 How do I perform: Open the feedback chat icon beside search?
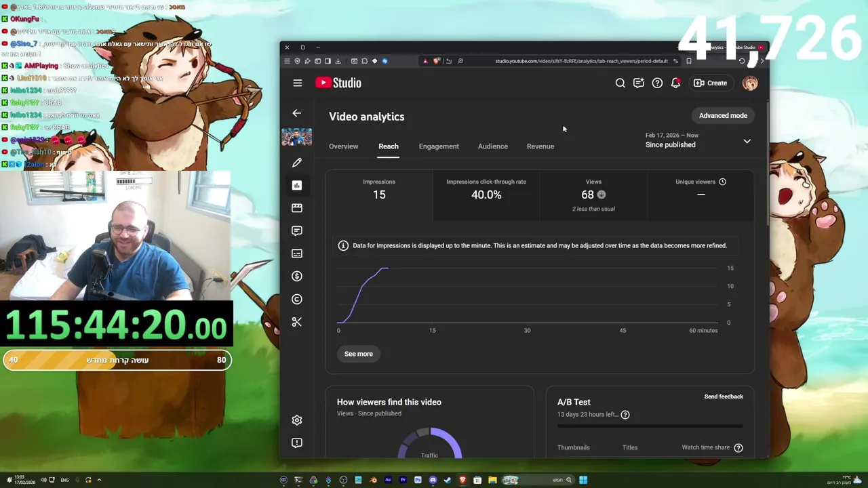click(638, 83)
